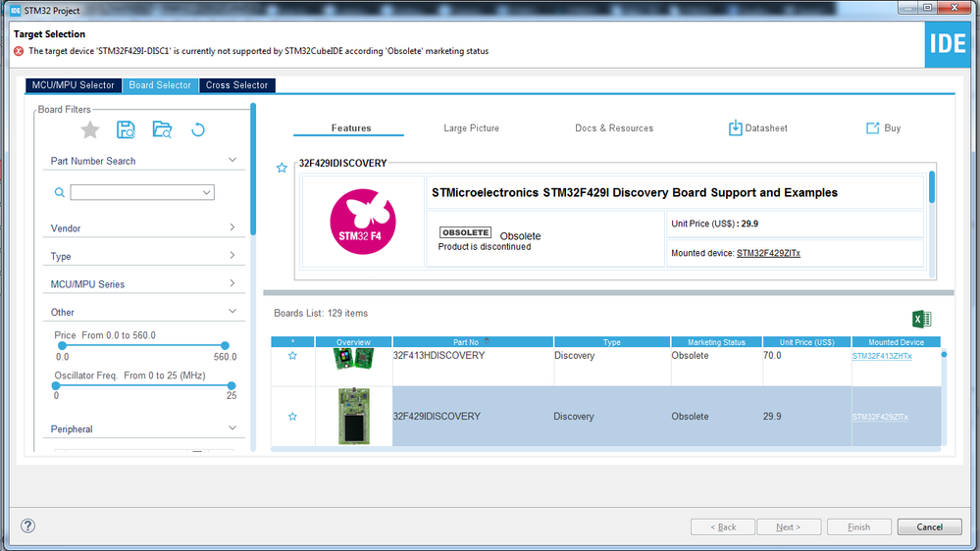Click the Back button
The width and height of the screenshot is (980, 551).
tap(723, 526)
